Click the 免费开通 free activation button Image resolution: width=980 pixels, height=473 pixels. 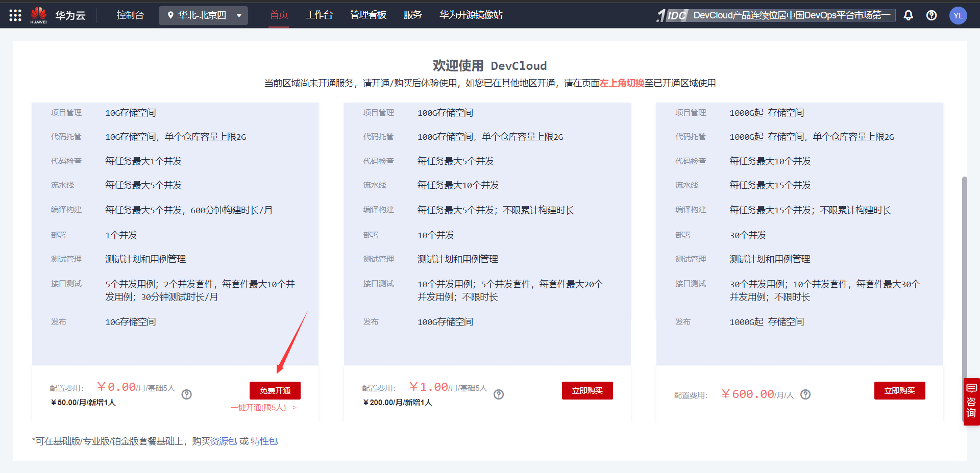point(275,390)
